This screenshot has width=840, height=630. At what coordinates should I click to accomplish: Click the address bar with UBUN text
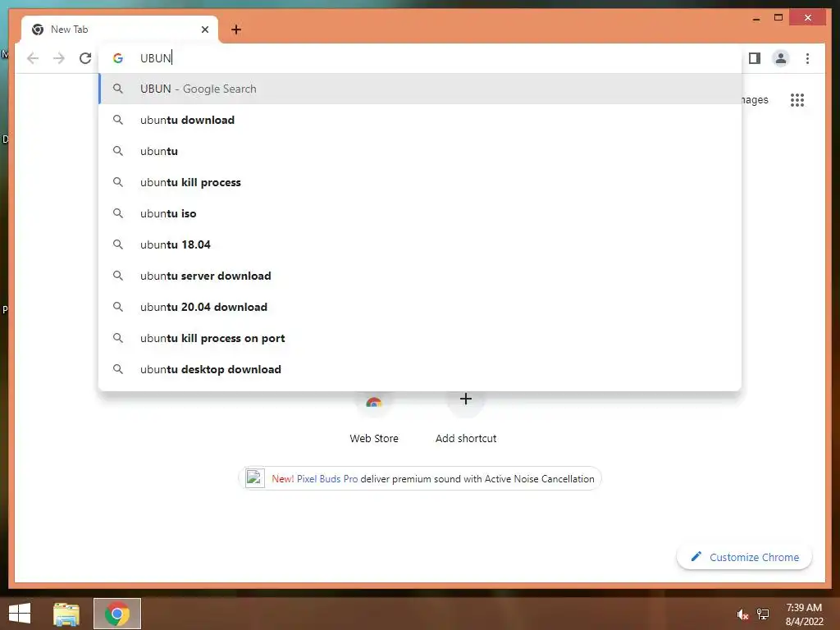click(420, 58)
